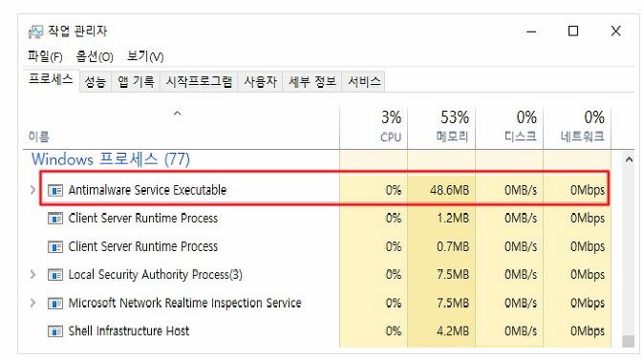
Task: Select Shell Infrastructure Host process name
Action: click(x=129, y=331)
